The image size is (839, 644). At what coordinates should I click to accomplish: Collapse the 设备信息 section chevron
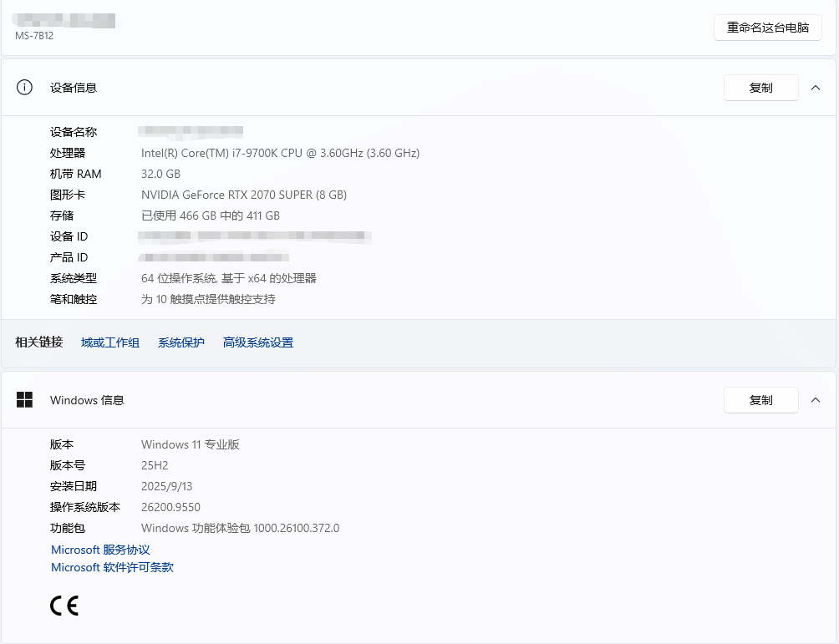pos(816,88)
